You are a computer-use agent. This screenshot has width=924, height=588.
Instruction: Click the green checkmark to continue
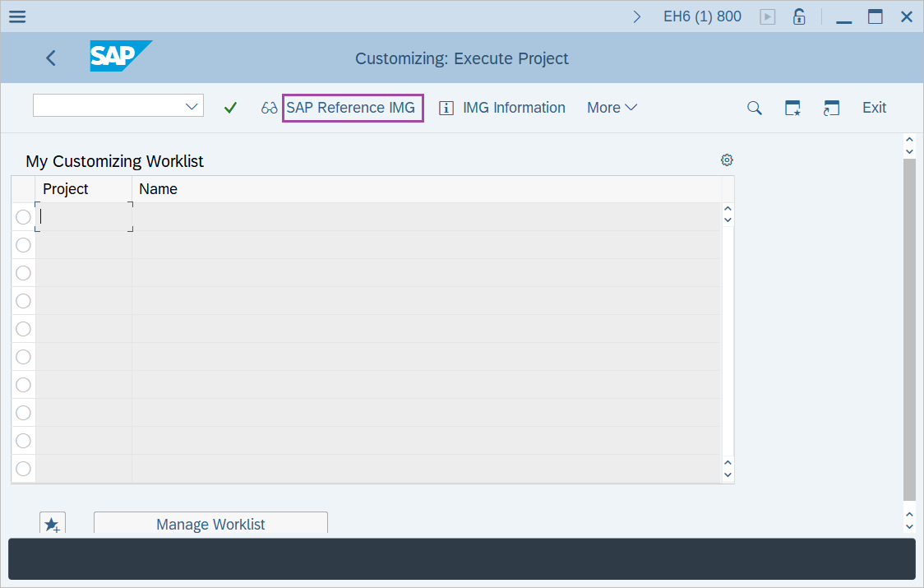click(230, 107)
